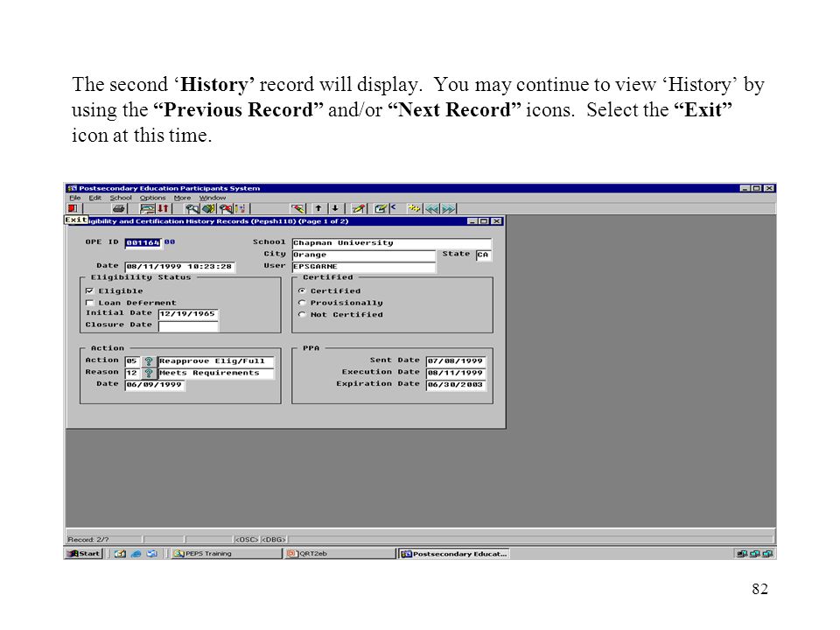Screen dimensions: 840x630
Task: Open the Edit menu
Action: pos(94,198)
